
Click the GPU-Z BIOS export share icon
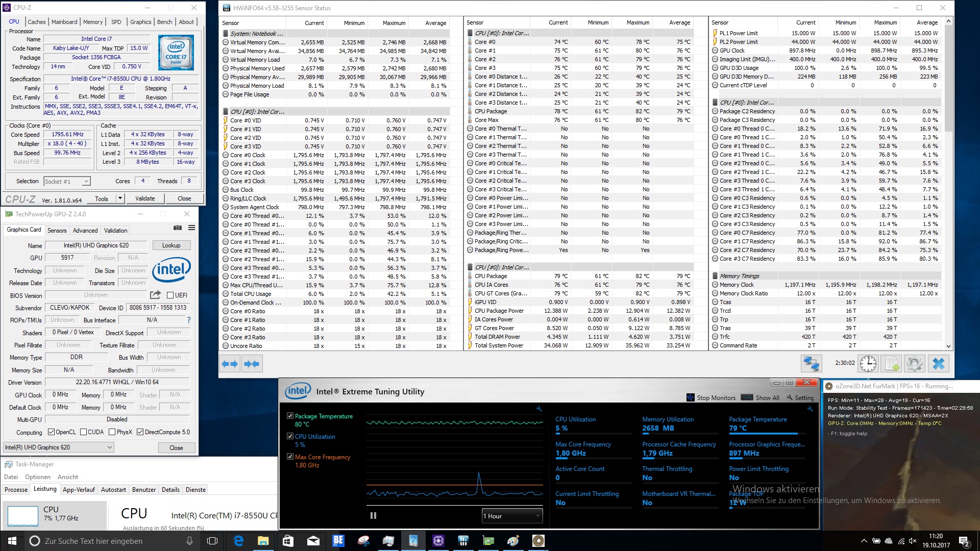click(155, 295)
